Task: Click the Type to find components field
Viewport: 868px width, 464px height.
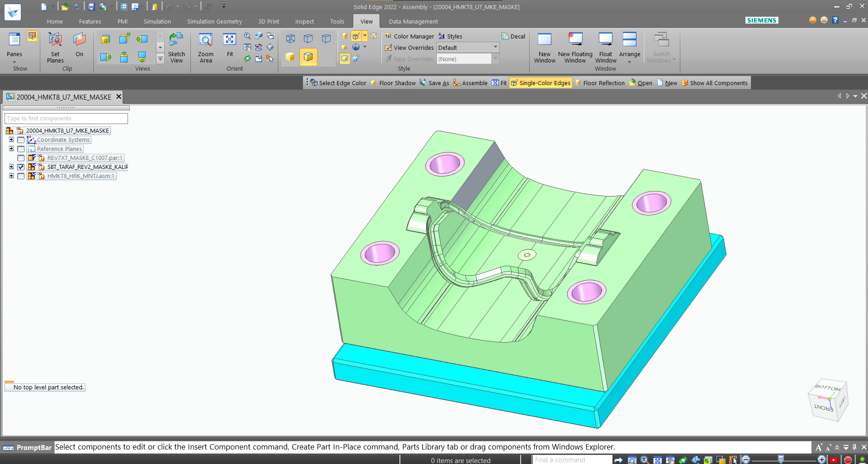Action: [66, 119]
